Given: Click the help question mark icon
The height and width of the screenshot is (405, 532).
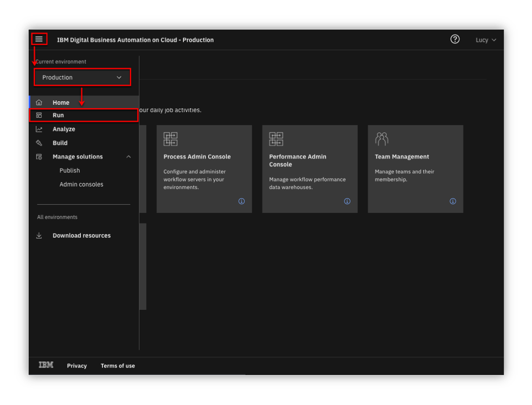Looking at the screenshot, I should tap(454, 39).
